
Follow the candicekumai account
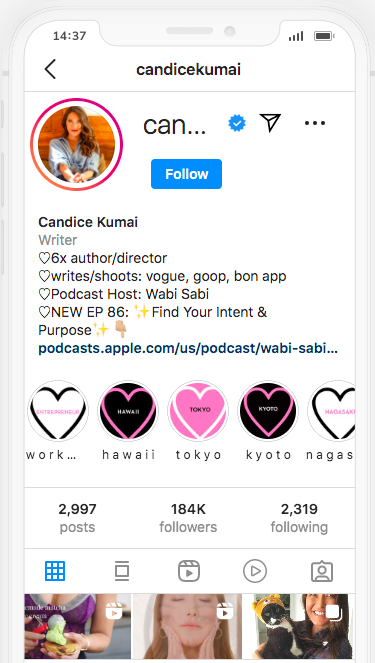[x=186, y=174]
